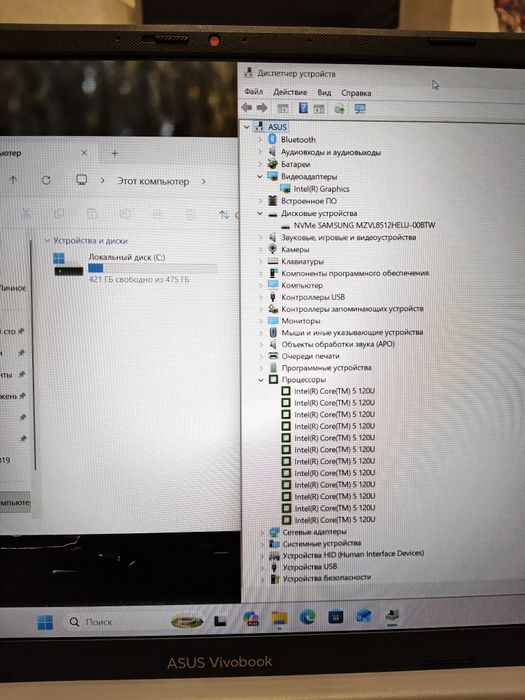Go up one level in Explorer
This screenshot has height=700, width=525.
13,180
